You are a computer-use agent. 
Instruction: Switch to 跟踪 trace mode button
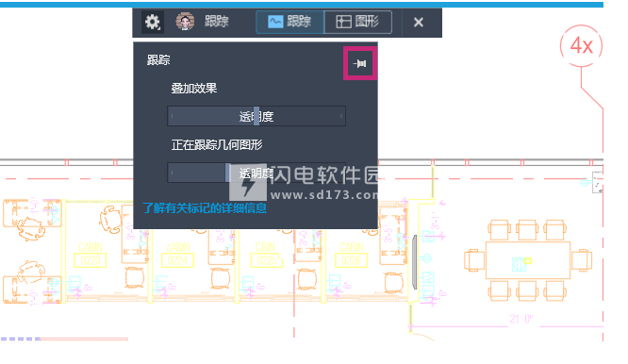(x=290, y=22)
